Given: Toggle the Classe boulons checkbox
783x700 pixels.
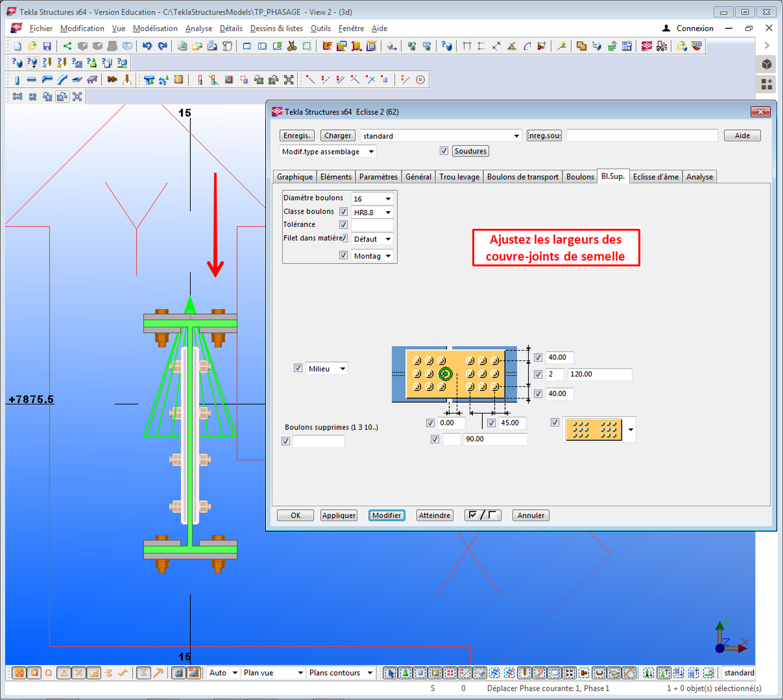Looking at the screenshot, I should [343, 212].
